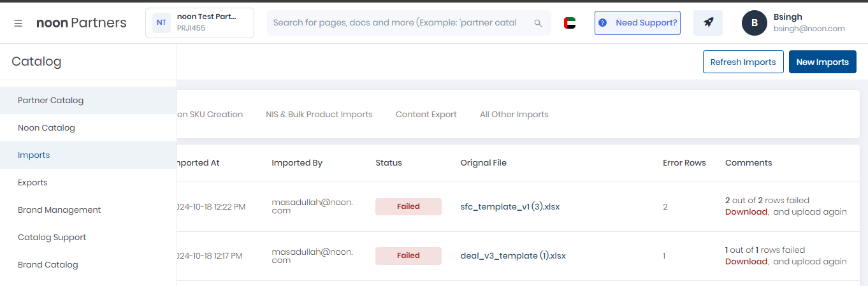Start a New Imports upload
This screenshot has width=868, height=286.
823,62
